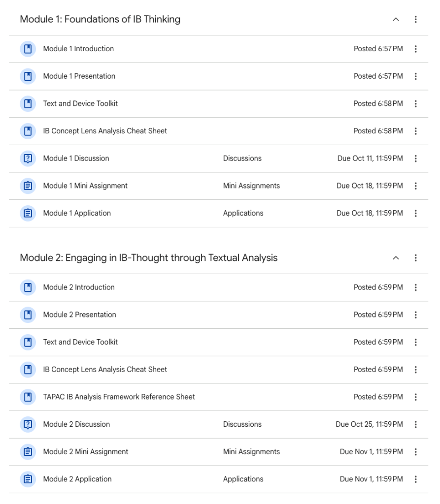Open the Module 1 Mini Assignment
This screenshot has height=504, width=440.
tap(85, 186)
